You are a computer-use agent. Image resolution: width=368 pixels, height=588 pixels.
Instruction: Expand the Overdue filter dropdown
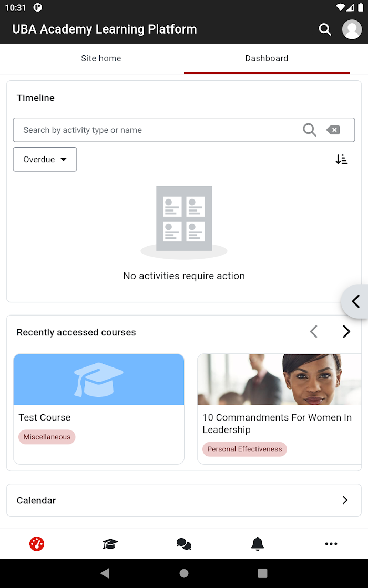point(45,160)
